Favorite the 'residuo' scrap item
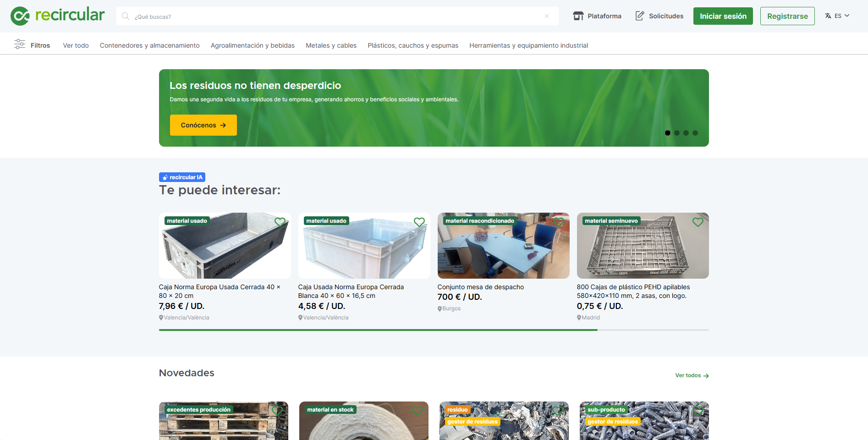This screenshot has height=440, width=868. pyautogui.click(x=558, y=411)
